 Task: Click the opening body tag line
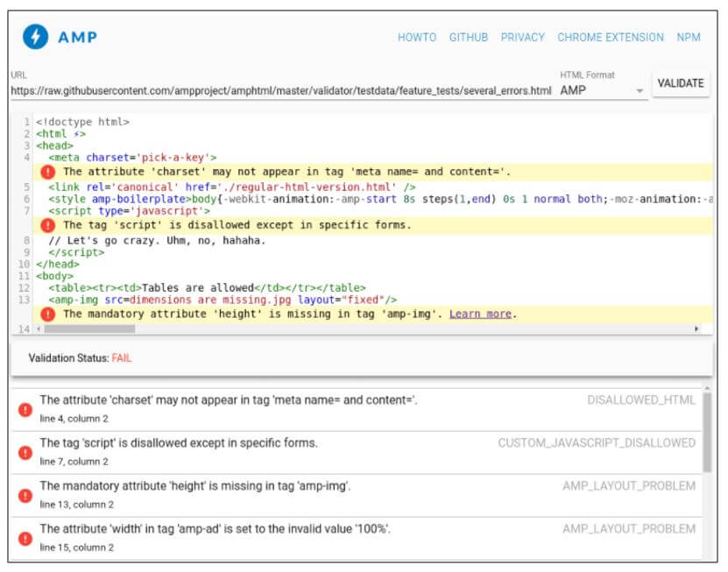click(55, 276)
